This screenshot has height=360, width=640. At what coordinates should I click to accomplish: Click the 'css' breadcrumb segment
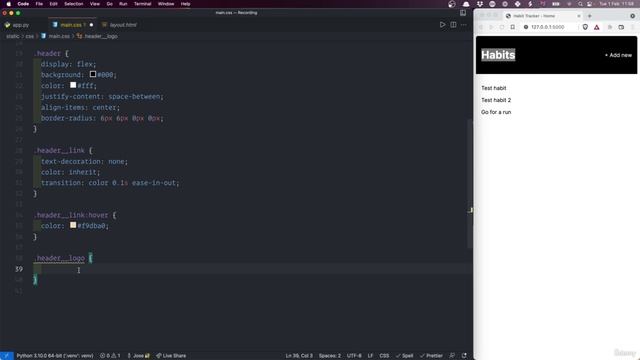[29, 36]
